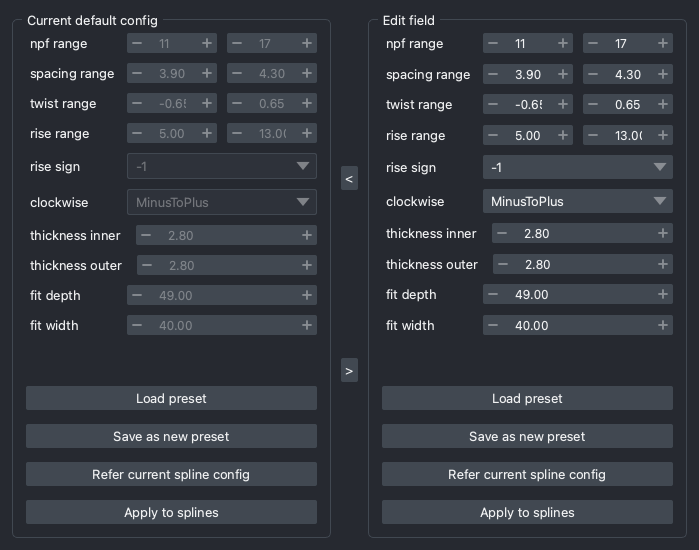
Task: Click Load preset in Edit field panel
Action: click(527, 398)
